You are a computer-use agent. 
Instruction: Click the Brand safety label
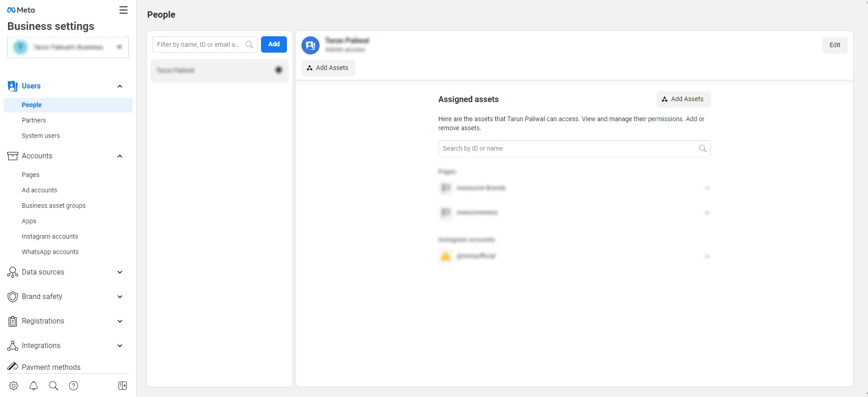click(42, 297)
